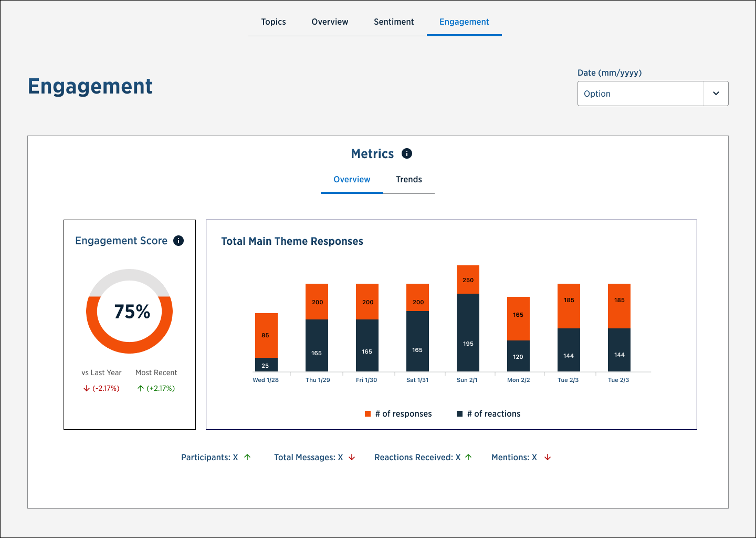Click the Most Recent up arrow
Image resolution: width=756 pixels, height=538 pixels.
click(141, 389)
